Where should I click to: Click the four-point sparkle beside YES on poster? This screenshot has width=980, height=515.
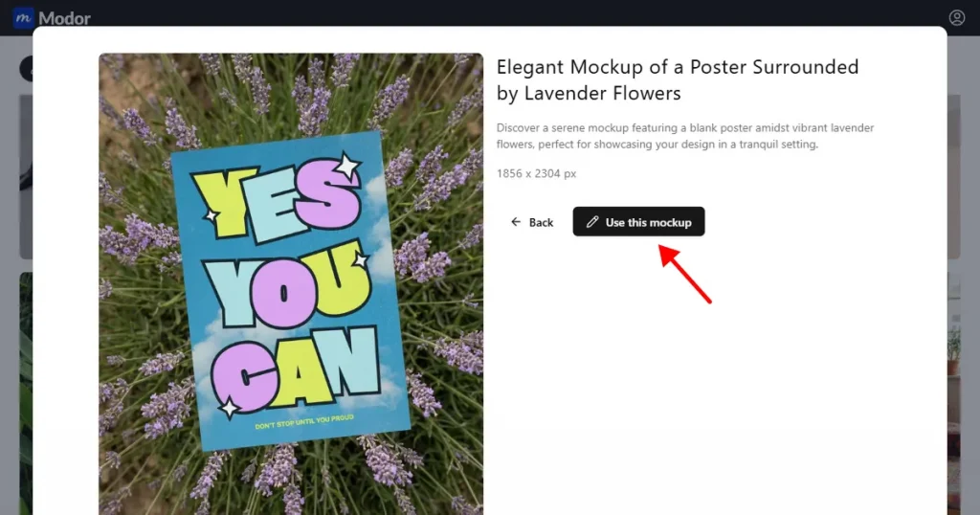pos(346,167)
